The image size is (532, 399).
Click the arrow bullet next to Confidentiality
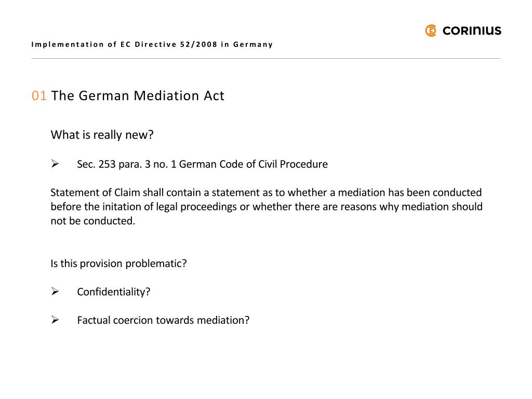[55, 291]
